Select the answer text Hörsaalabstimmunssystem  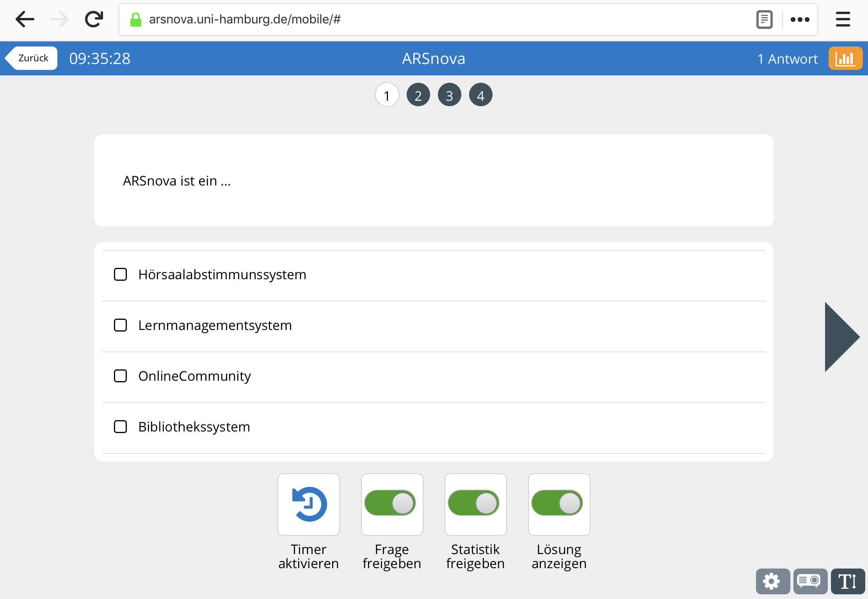(x=222, y=275)
